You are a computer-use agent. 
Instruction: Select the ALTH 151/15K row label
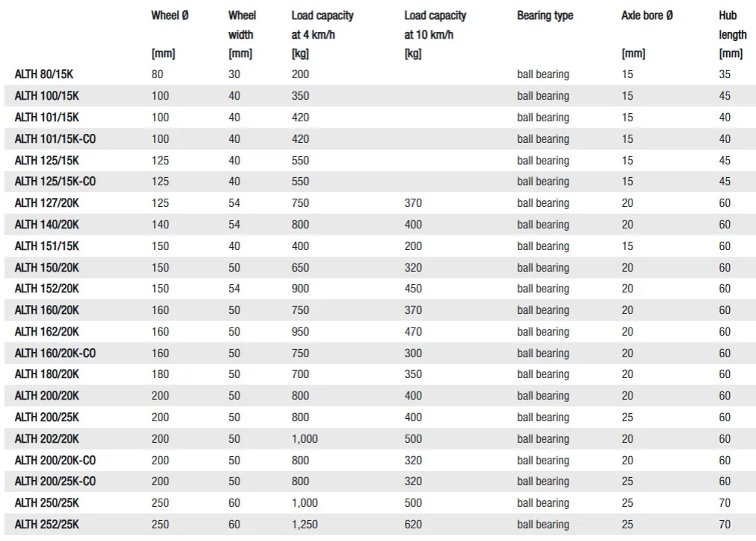(x=47, y=246)
